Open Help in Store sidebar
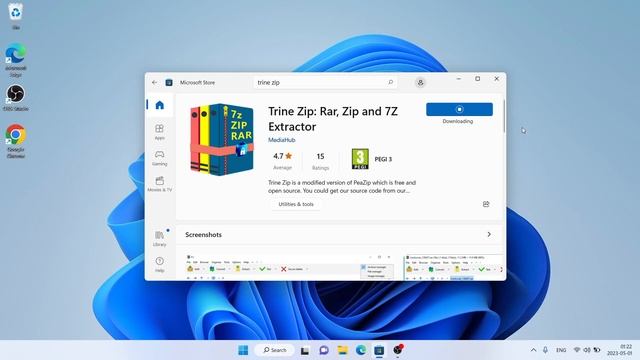The width and height of the screenshot is (640, 360). [x=160, y=264]
